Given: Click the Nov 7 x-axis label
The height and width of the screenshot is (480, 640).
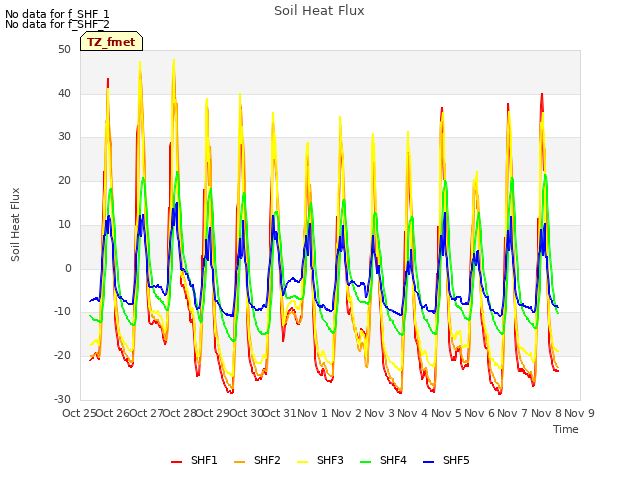Looking at the screenshot, I should (513, 413).
